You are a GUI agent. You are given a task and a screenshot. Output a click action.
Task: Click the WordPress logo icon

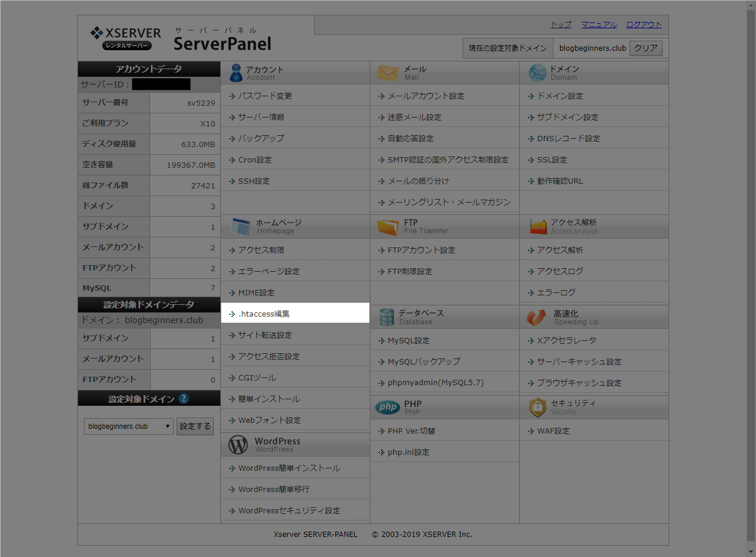coord(238,445)
